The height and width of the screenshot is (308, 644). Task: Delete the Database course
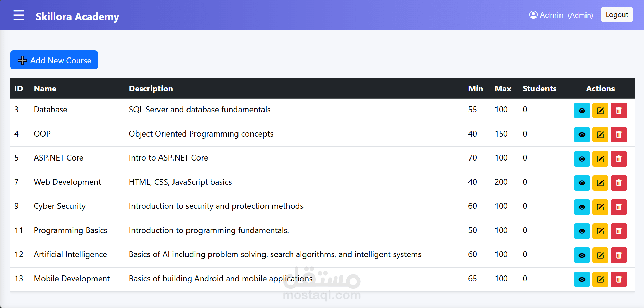pyautogui.click(x=619, y=111)
